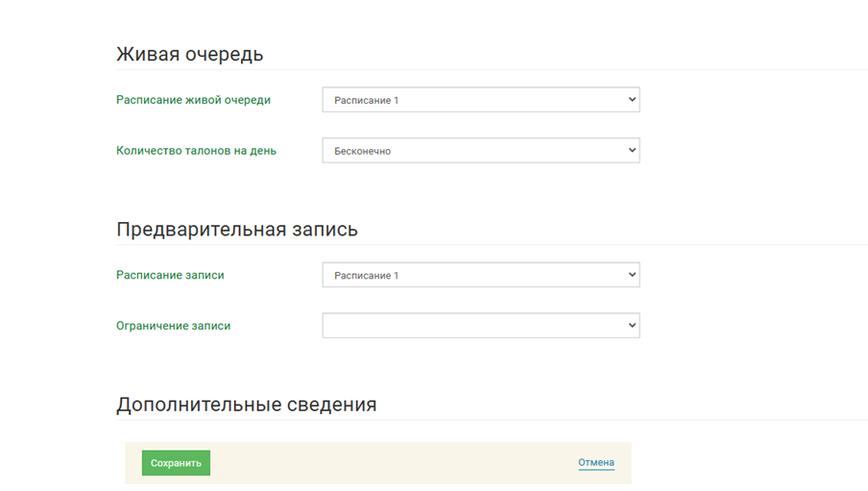868x491 pixels.
Task: Click 'Расписание 1' value under 'Предварительная запись'
Action: pos(366,276)
